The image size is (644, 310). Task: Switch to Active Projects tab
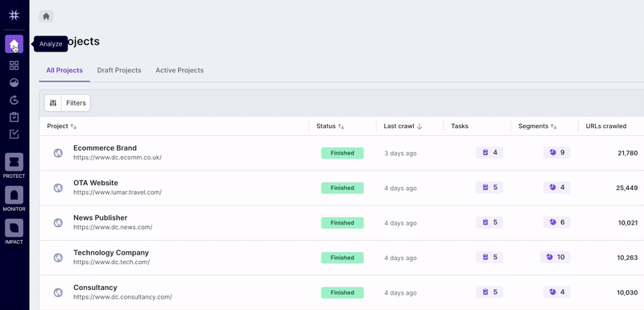180,70
